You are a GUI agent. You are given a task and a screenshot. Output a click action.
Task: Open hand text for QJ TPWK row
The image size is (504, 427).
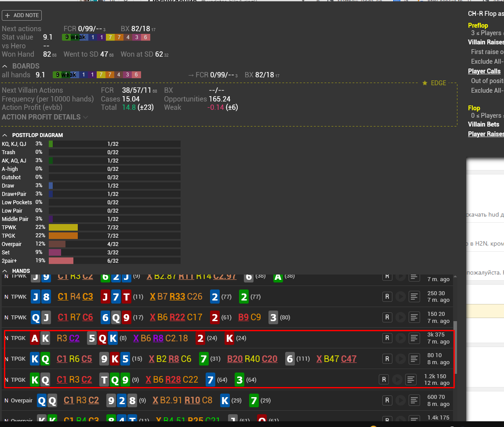pyautogui.click(x=414, y=317)
